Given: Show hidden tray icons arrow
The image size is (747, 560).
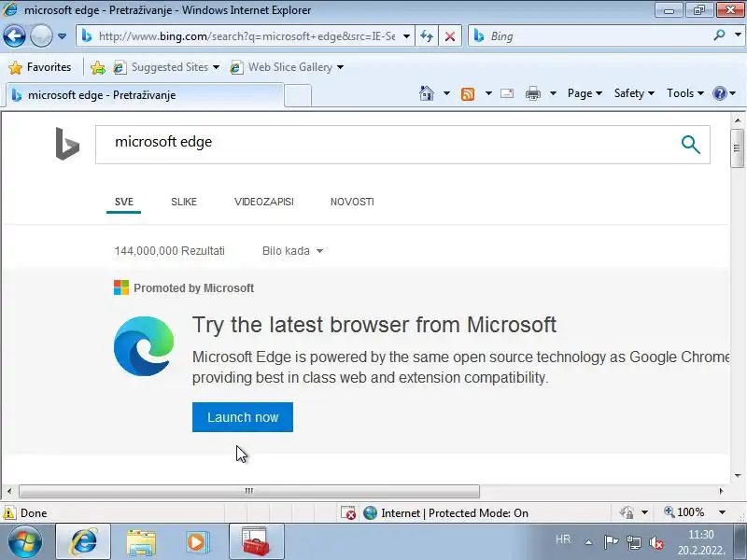Looking at the screenshot, I should [x=589, y=542].
